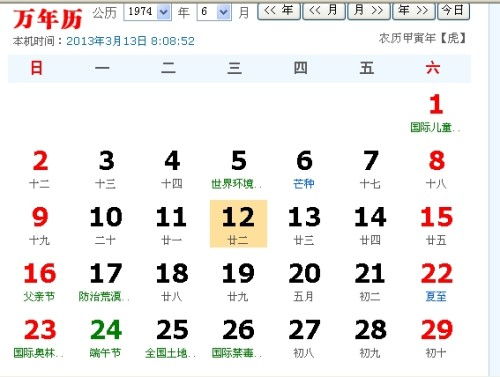The height and width of the screenshot is (377, 500).
Task: Click the 六 Saturday column header
Action: (433, 68)
